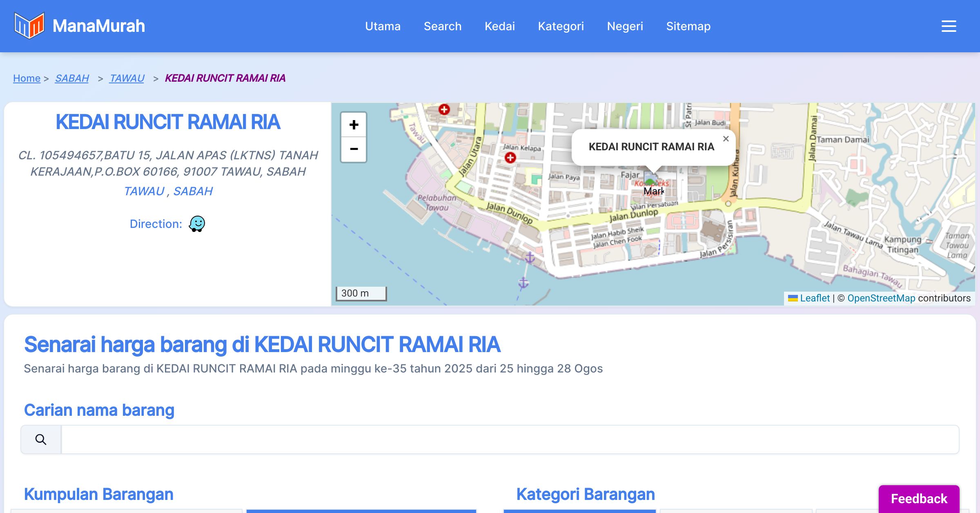Image resolution: width=980 pixels, height=513 pixels.
Task: Open Waze direction icon
Action: click(197, 224)
